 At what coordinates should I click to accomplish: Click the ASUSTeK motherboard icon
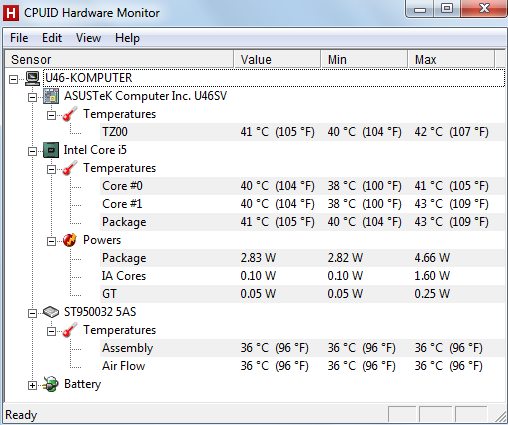pyautogui.click(x=51, y=96)
